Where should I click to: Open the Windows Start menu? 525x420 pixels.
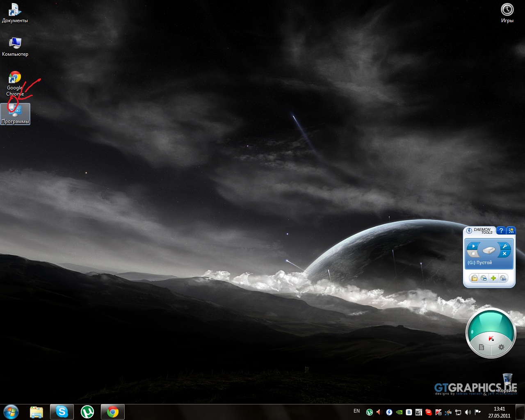(x=11, y=411)
